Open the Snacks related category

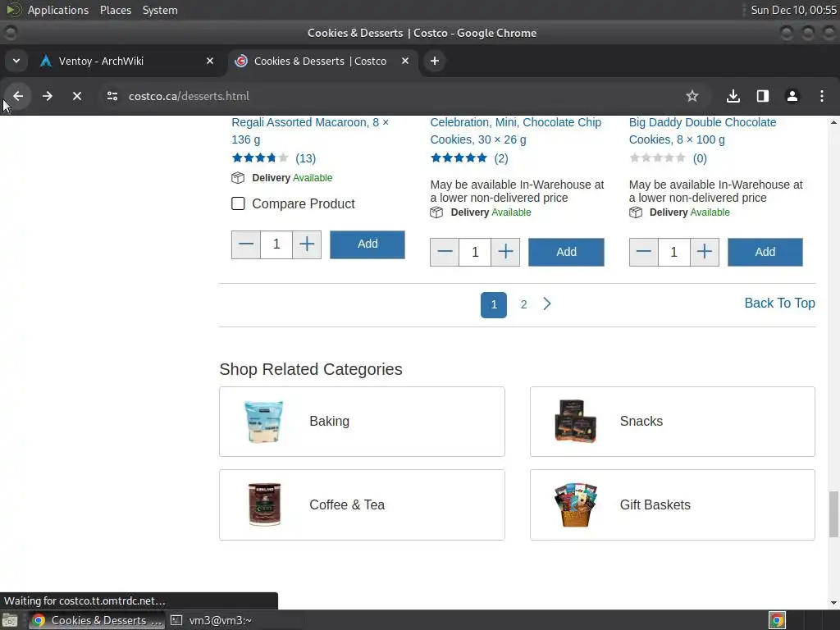click(x=673, y=422)
